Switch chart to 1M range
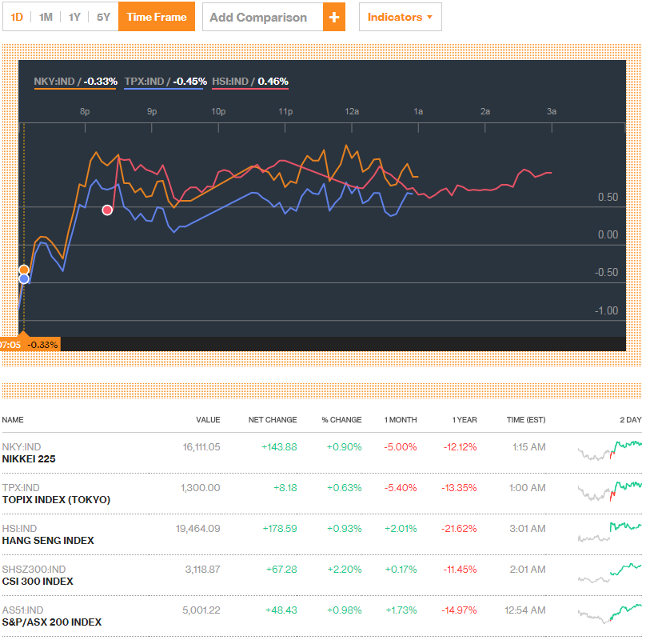The image size is (646, 644). coord(46,17)
